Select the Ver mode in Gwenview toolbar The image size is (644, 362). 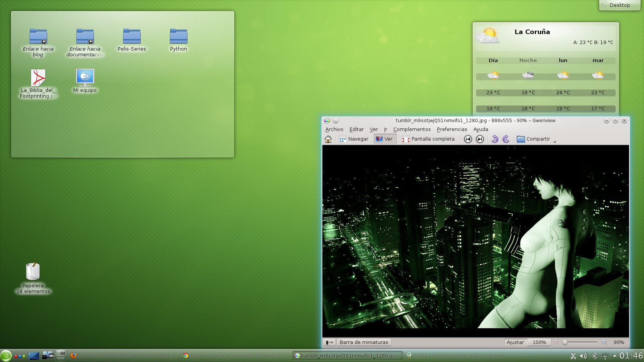[385, 139]
